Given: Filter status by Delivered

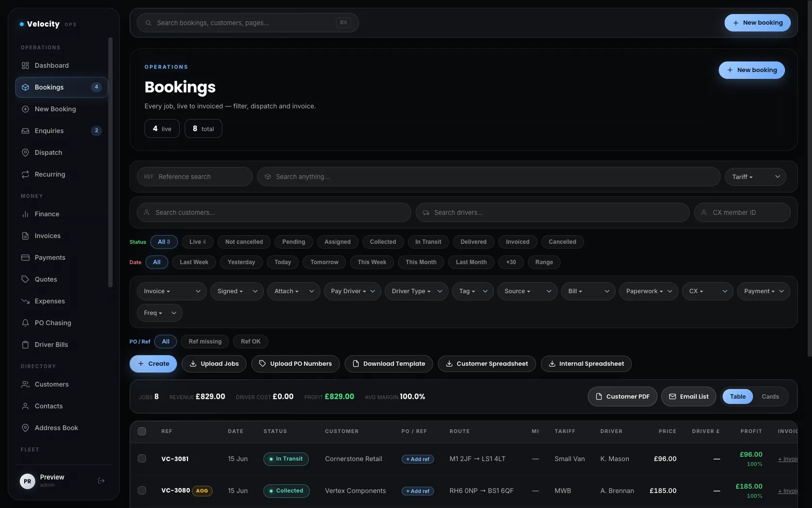Looking at the screenshot, I should (474, 241).
